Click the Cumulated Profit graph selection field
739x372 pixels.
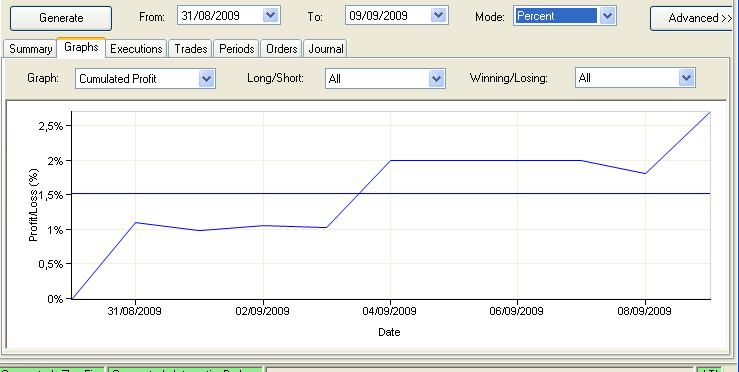click(137, 79)
